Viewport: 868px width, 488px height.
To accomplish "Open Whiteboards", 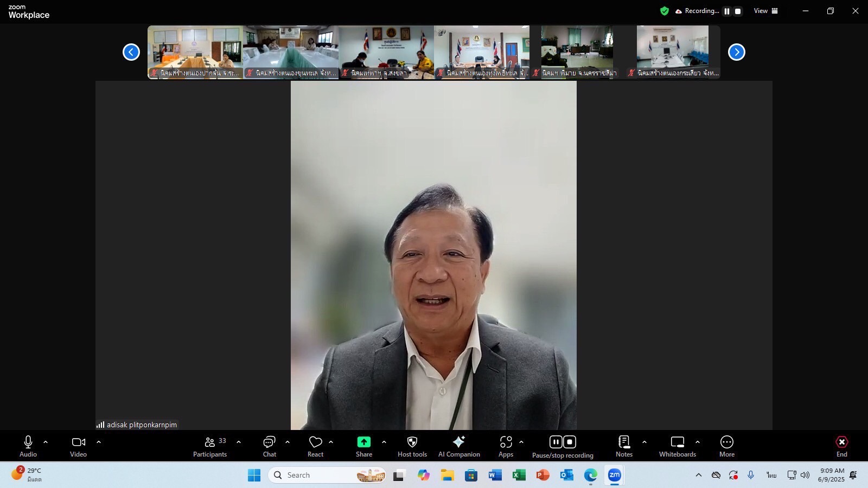I will click(678, 447).
